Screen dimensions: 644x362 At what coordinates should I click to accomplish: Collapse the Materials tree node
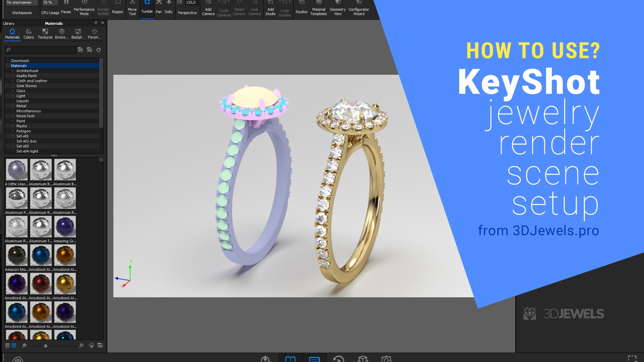tap(7, 66)
